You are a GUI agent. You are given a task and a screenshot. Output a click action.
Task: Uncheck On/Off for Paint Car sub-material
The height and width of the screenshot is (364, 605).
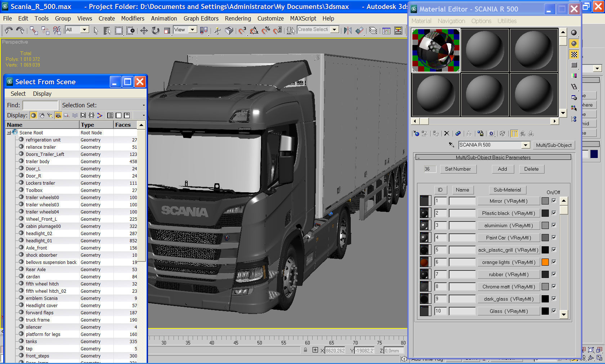click(x=554, y=238)
